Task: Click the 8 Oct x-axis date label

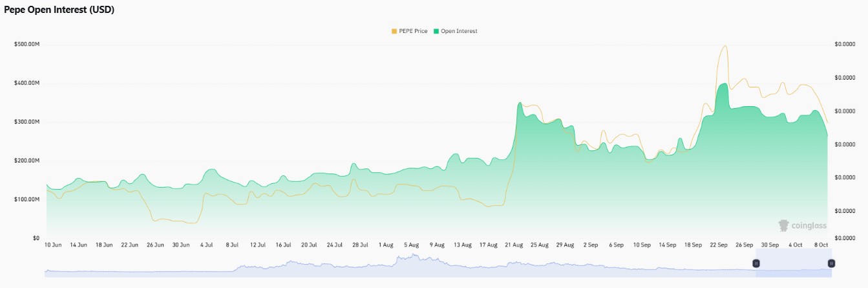Action: pyautogui.click(x=821, y=245)
